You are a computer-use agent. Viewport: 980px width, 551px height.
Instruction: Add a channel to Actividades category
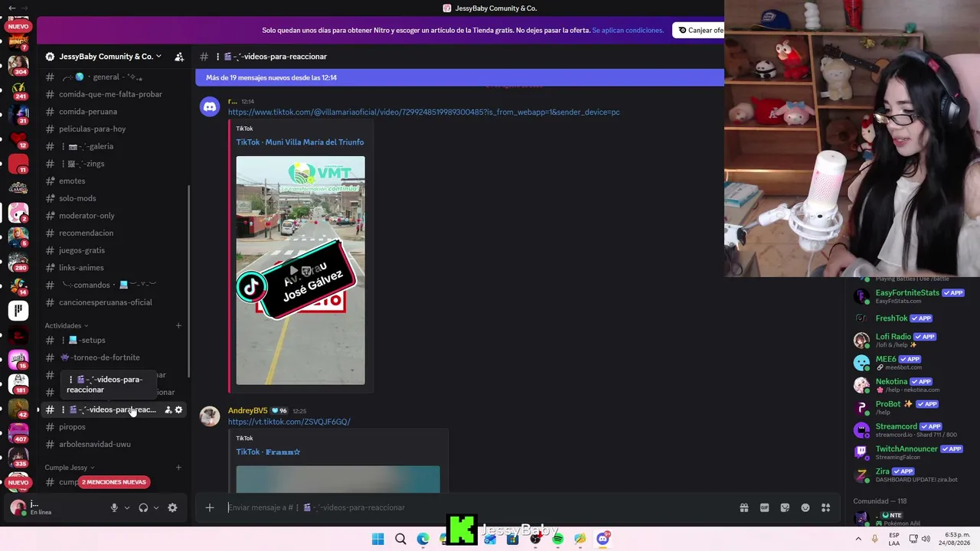tap(178, 326)
